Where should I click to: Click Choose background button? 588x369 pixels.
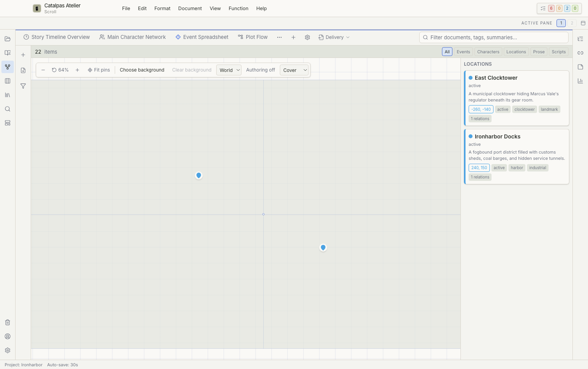tap(142, 70)
